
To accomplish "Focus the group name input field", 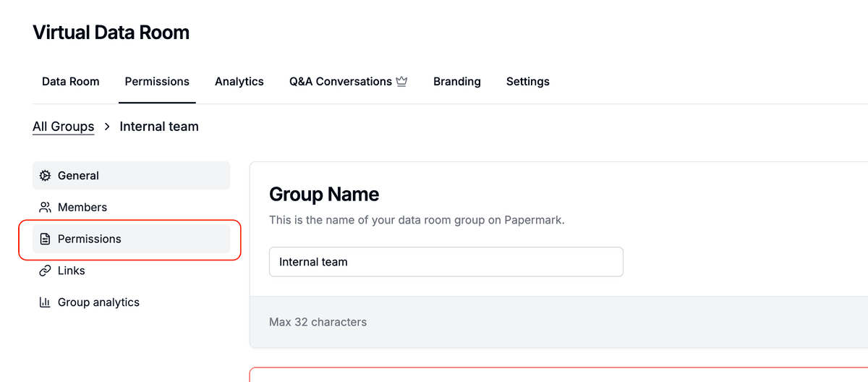I will [446, 262].
